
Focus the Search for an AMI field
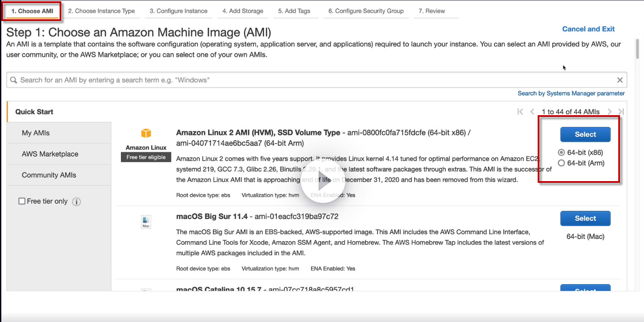coord(316,80)
